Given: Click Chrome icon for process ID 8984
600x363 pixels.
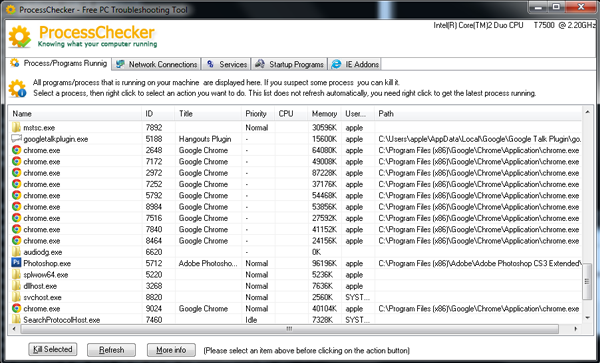Looking at the screenshot, I should click(x=16, y=206).
